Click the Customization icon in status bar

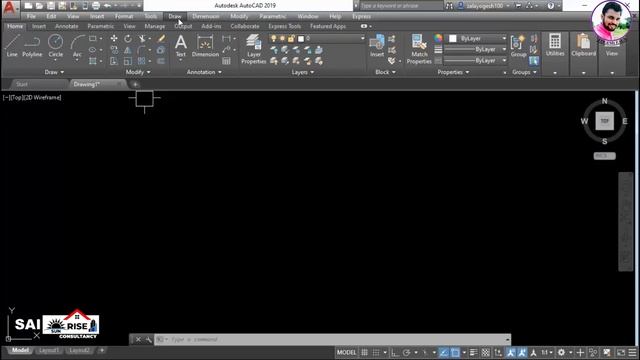tap(632, 352)
